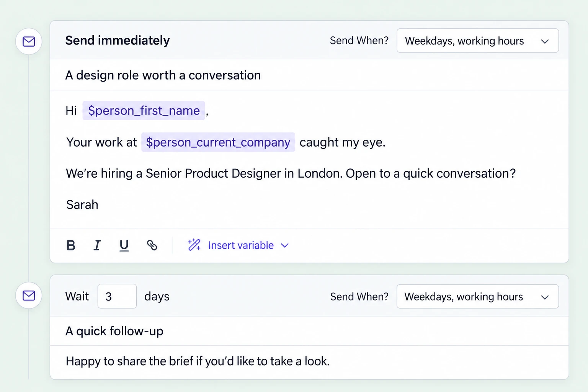Edit the subject 'A design role worth a conversation'
The width and height of the screenshot is (588, 392).
pos(309,75)
